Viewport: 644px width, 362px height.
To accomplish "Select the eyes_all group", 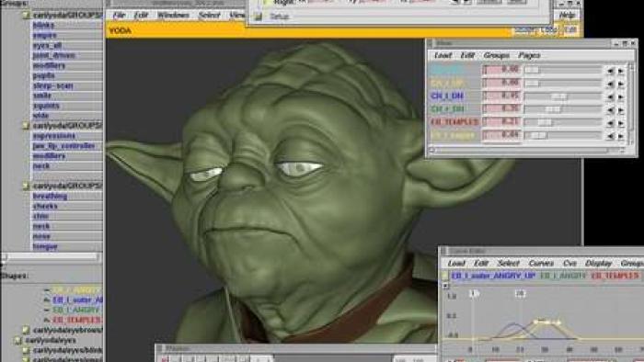I will (x=47, y=45).
